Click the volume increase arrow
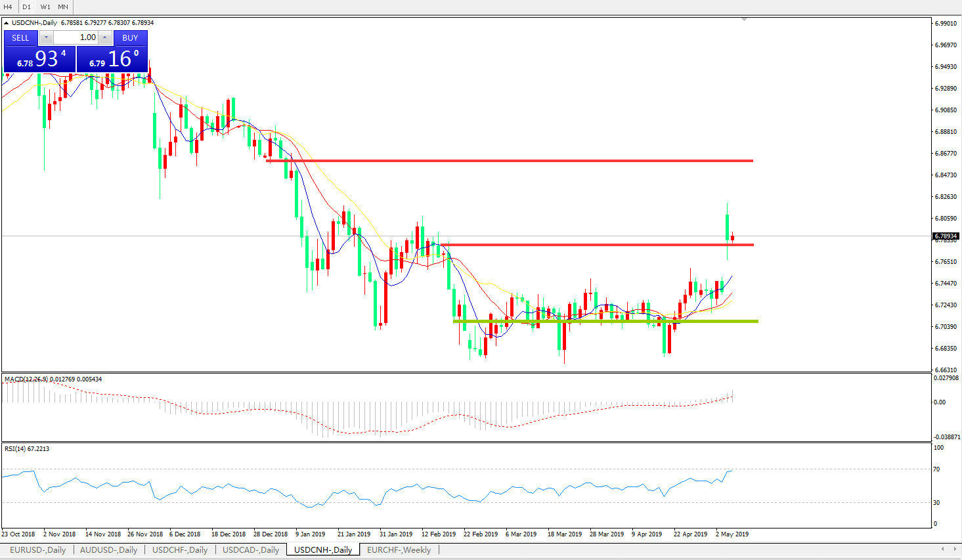Viewport: 962px width, 560px height. [104, 37]
